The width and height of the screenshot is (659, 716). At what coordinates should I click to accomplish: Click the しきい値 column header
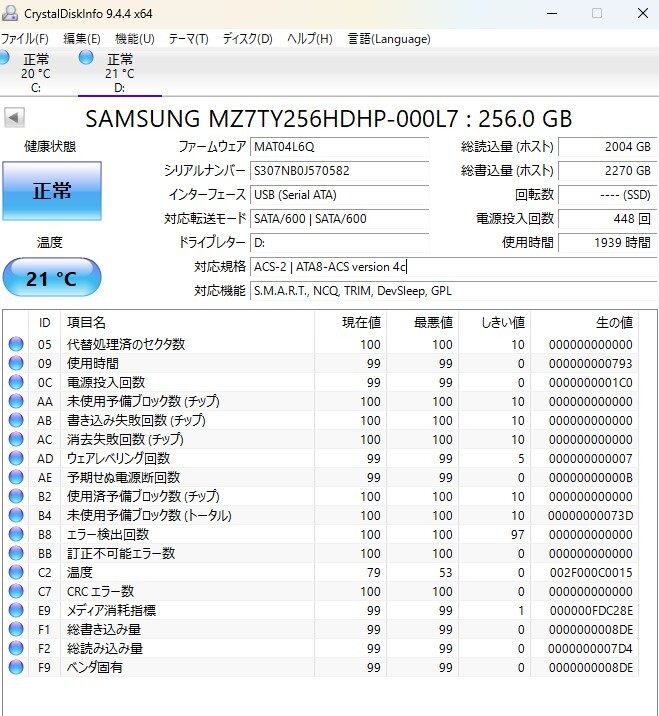495,322
